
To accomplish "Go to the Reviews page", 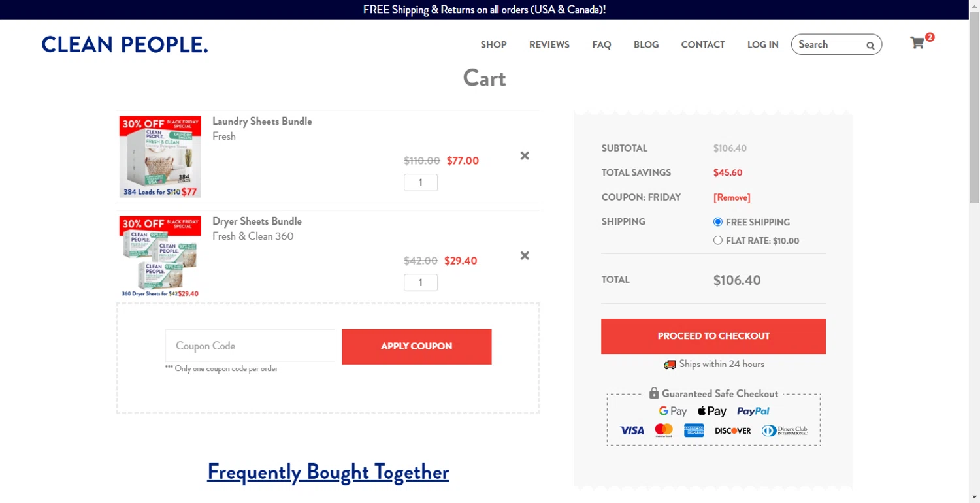I will pyautogui.click(x=549, y=44).
